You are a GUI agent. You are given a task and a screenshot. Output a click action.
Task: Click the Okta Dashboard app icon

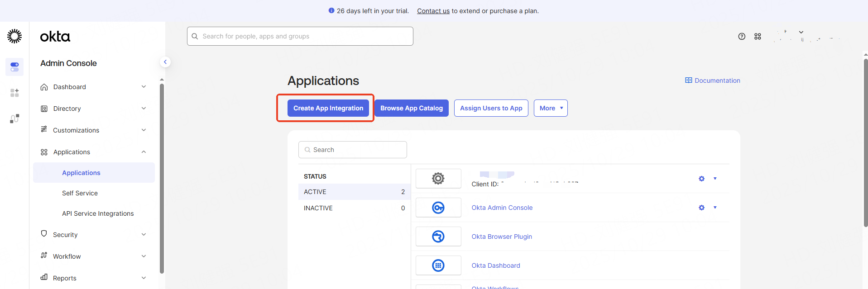[x=438, y=265]
